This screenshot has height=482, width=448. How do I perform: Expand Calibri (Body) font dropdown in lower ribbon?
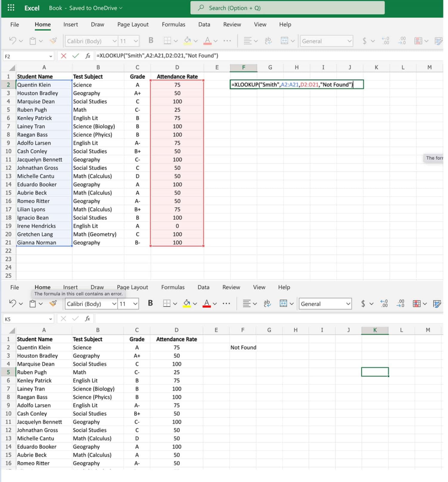(114, 304)
